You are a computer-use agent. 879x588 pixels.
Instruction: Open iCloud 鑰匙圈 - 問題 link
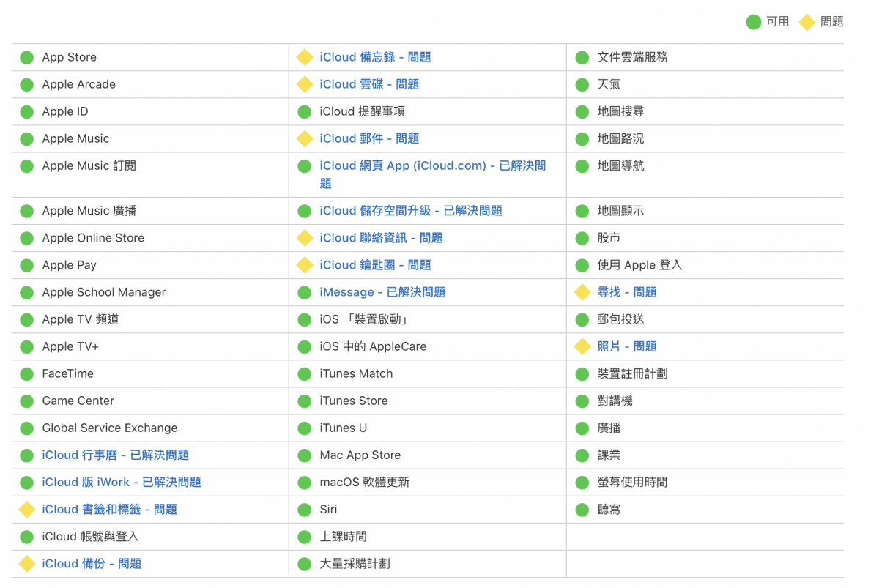(x=375, y=265)
